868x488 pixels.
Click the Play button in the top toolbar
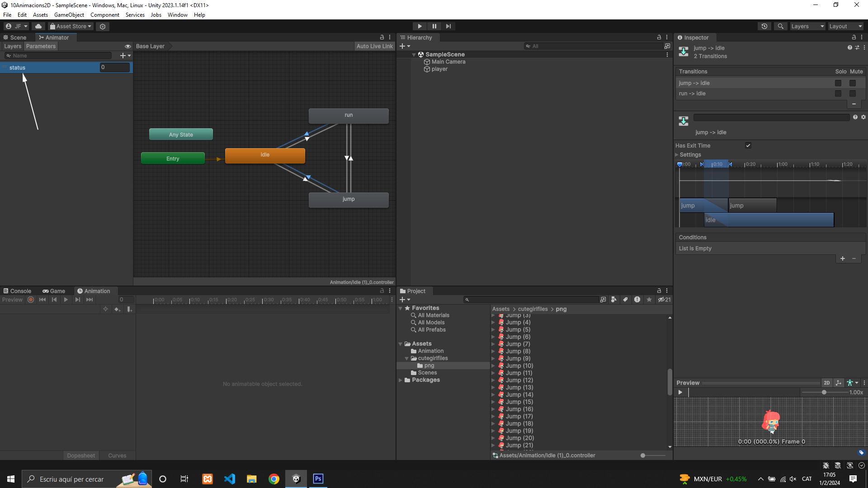click(x=420, y=26)
